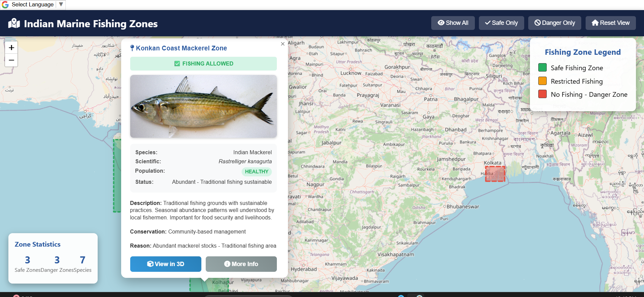644x297 pixels.
Task: Click the pin icon beside the zone title
Action: coord(132,48)
